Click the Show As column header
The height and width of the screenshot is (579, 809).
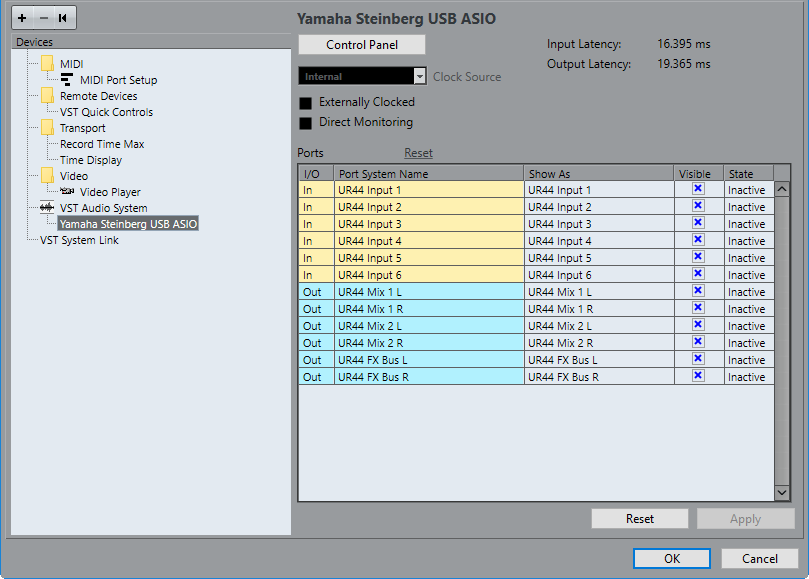[599, 173]
